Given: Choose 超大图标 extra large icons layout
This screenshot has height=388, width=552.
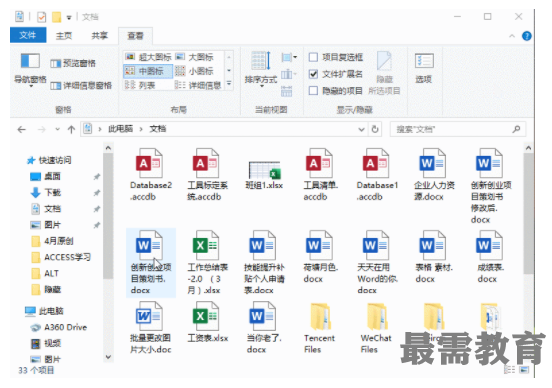Looking at the screenshot, I should pyautogui.click(x=148, y=57).
